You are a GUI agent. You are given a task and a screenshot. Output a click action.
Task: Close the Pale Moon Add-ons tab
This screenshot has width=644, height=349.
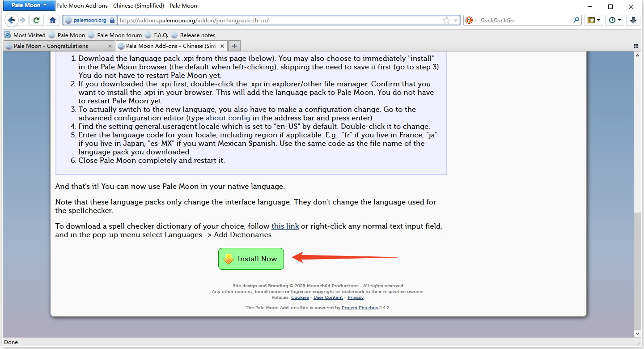point(222,46)
